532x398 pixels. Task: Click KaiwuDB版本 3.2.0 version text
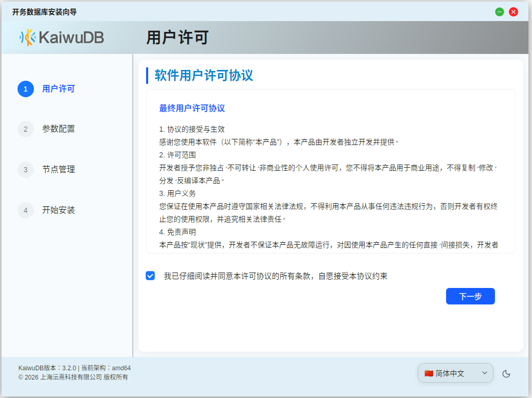tap(47, 368)
